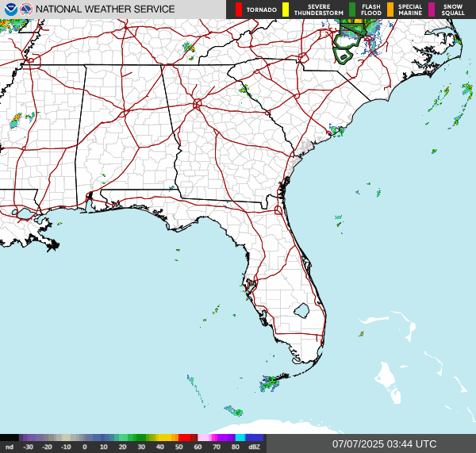Click the SPECIAL MARINE legend label
Screen dimensions: 476x453
(x=410, y=10)
